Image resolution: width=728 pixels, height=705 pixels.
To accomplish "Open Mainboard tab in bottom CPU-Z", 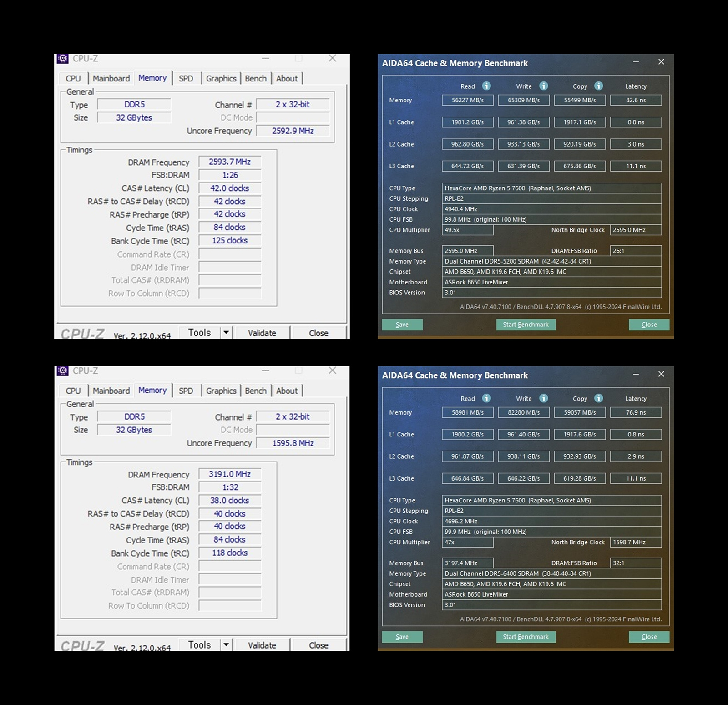I will [111, 391].
